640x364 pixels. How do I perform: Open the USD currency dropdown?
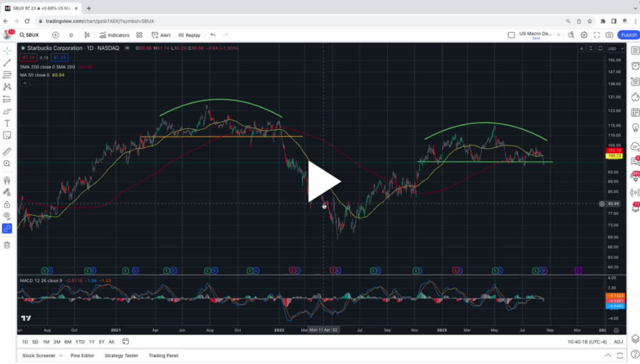tap(616, 49)
